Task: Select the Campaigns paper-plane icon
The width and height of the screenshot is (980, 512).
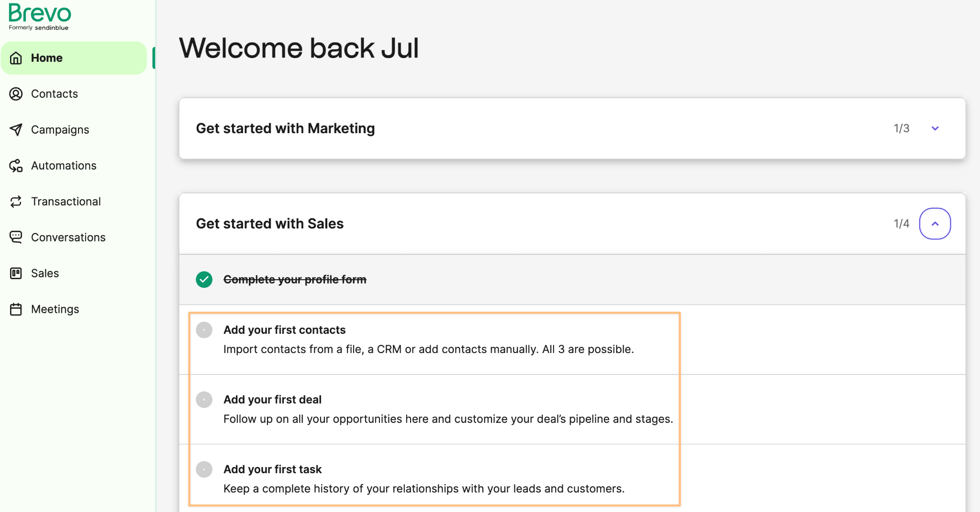Action: [16, 129]
